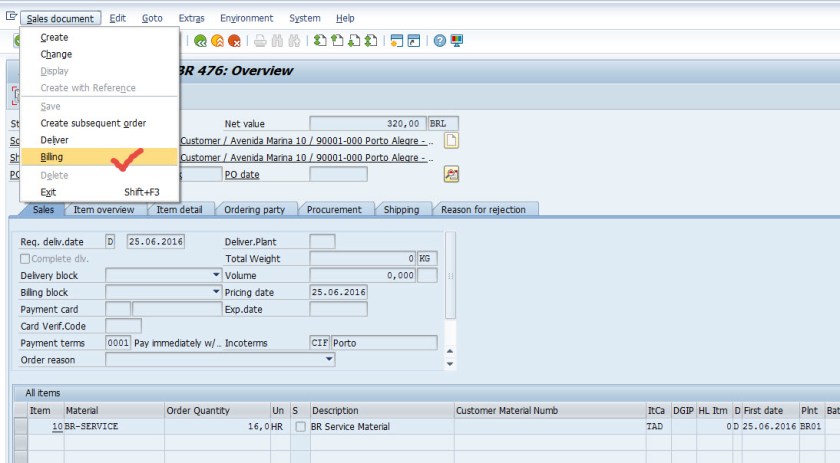Viewport: 840px width, 463px height.
Task: Select Billing from Sales document menu
Action: pyautogui.click(x=51, y=157)
